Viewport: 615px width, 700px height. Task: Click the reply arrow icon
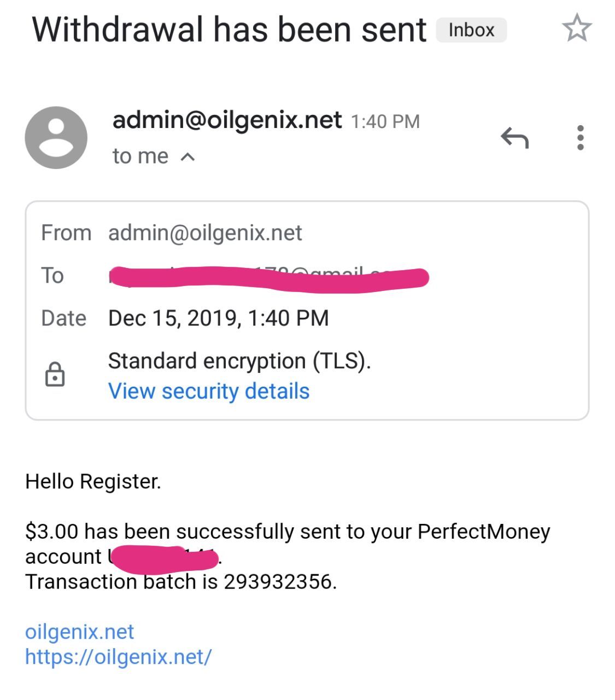(514, 138)
